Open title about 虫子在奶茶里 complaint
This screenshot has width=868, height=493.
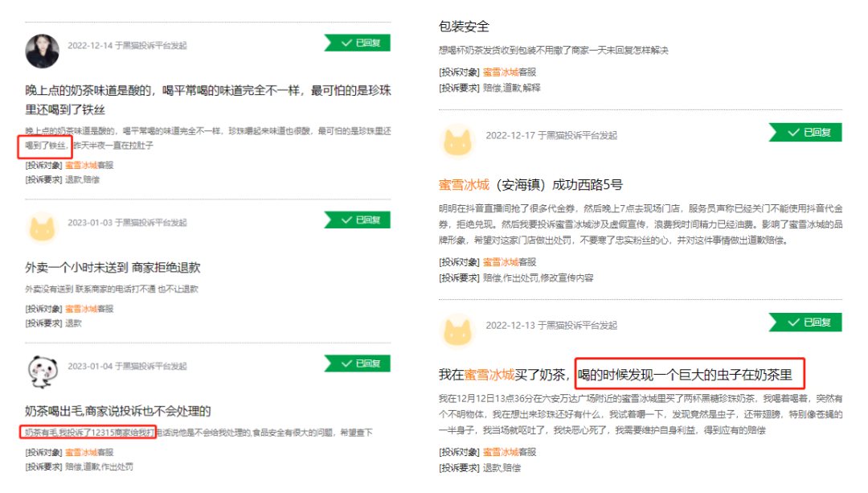click(620, 375)
